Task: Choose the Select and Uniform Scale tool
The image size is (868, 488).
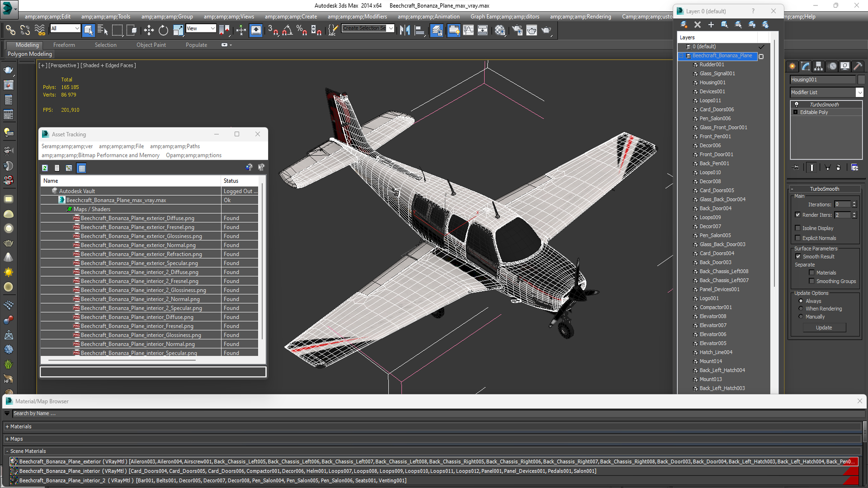Action: 178,30
